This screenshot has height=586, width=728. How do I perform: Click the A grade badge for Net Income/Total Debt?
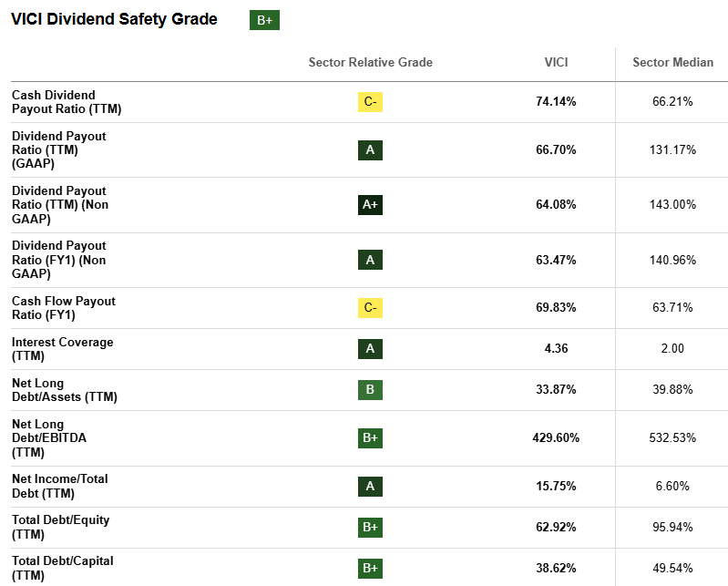[x=370, y=486]
